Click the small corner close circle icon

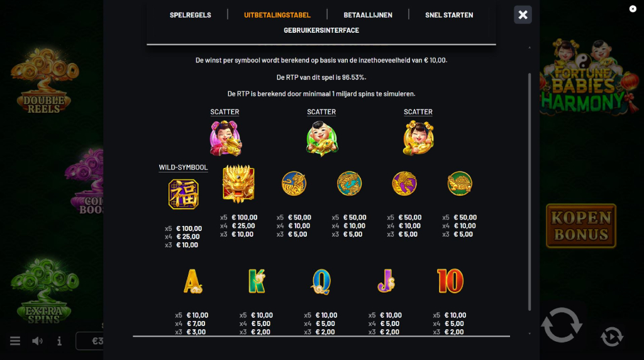click(x=633, y=9)
